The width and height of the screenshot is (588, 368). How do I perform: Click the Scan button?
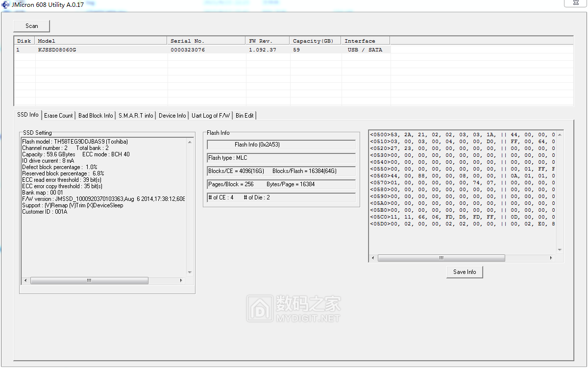point(31,26)
